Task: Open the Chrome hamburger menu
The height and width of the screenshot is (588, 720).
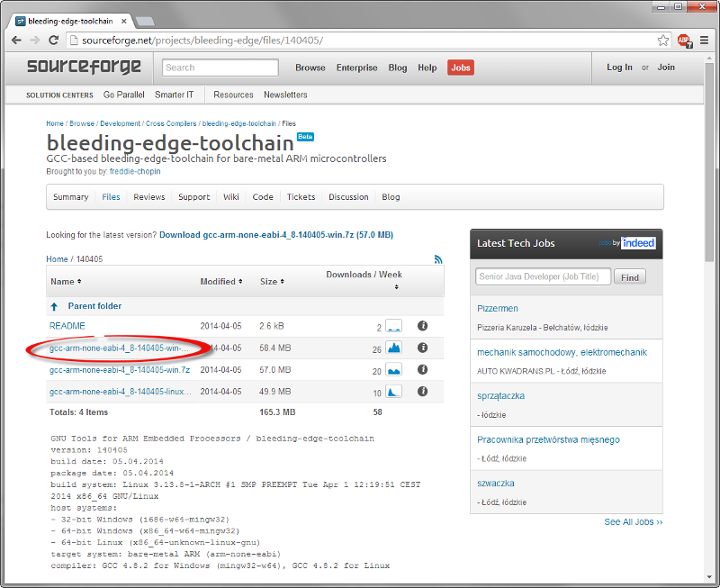Action: pyautogui.click(x=705, y=41)
